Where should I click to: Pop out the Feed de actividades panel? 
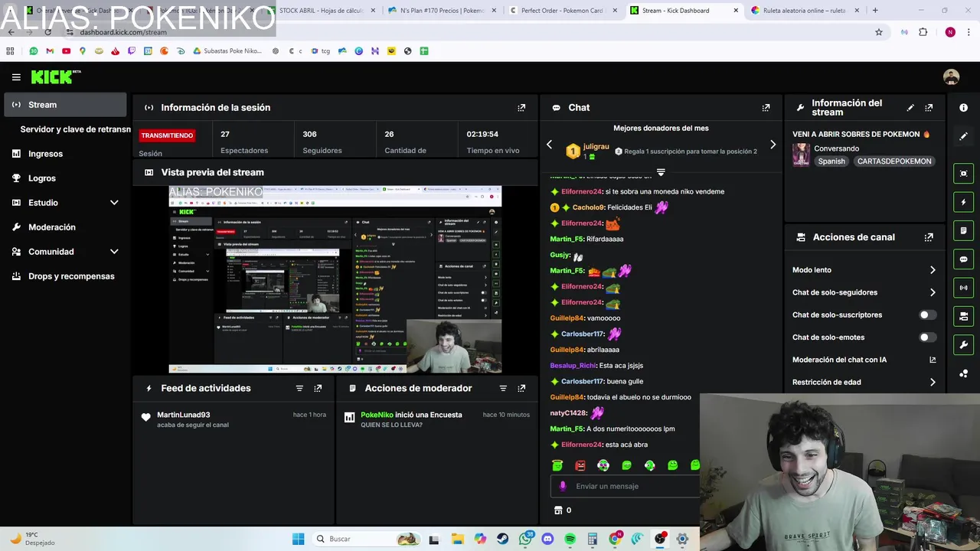point(318,389)
